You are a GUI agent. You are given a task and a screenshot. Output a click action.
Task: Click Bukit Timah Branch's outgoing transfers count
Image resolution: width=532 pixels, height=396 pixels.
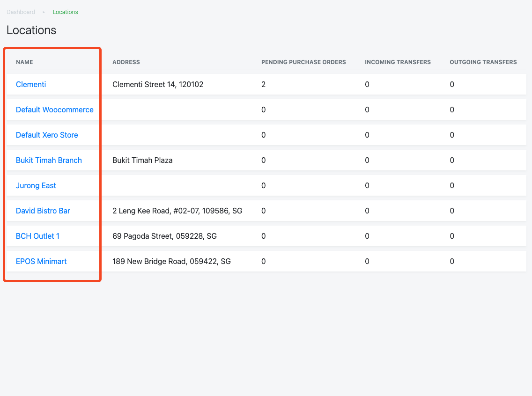pyautogui.click(x=452, y=161)
